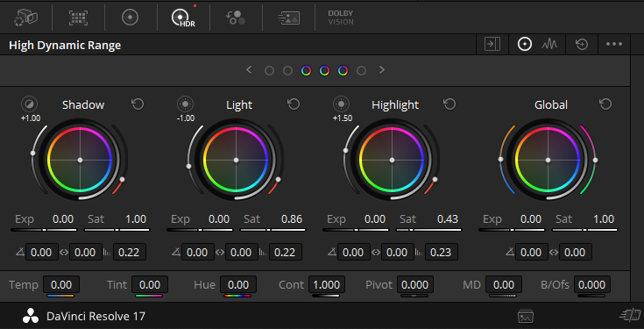The height and width of the screenshot is (329, 644).
Task: Click the expand panel arrow icon
Action: [x=492, y=45]
